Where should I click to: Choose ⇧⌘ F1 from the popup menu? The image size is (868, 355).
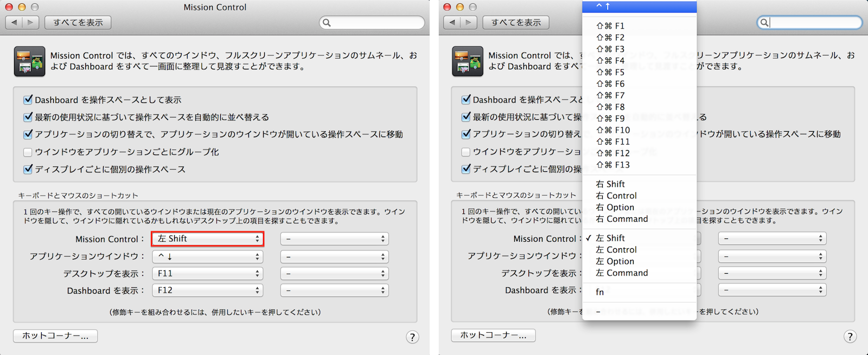[639, 26]
